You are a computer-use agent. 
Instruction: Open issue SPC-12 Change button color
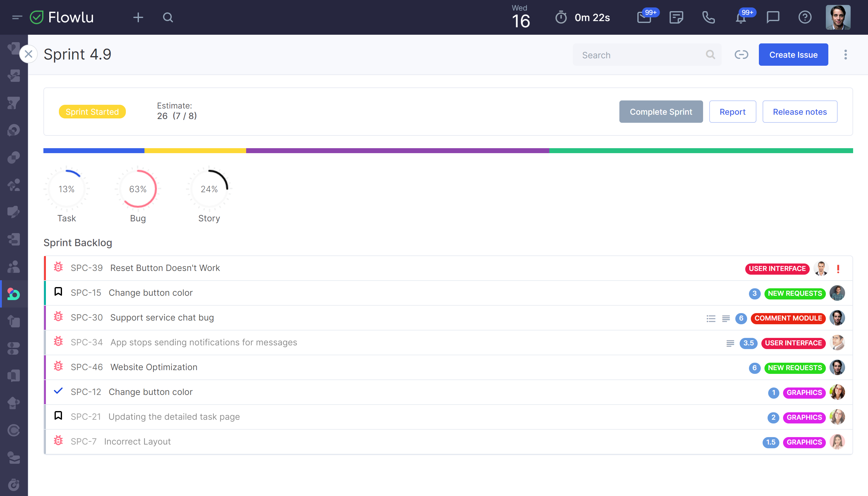click(448, 392)
